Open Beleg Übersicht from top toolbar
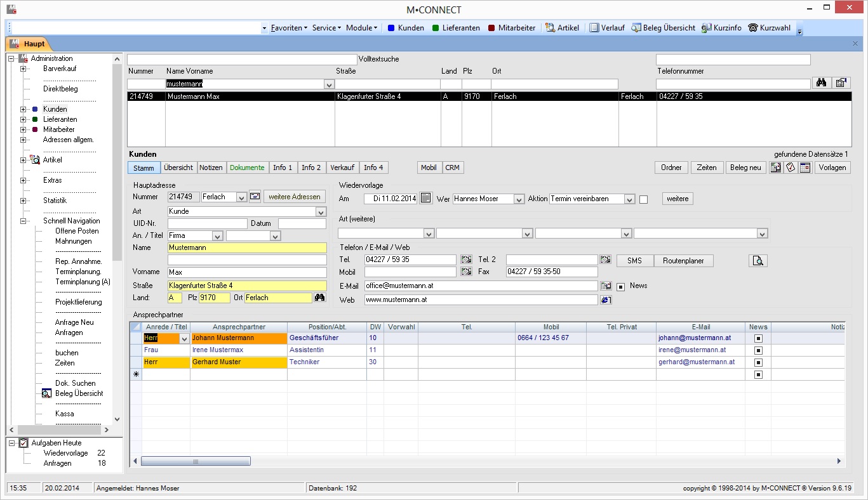This screenshot has height=500, width=868. 663,28
